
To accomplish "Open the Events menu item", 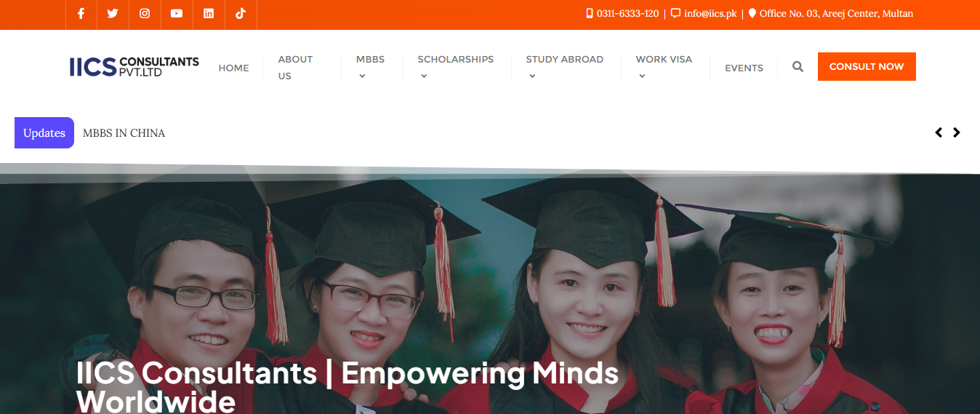I will pyautogui.click(x=744, y=68).
